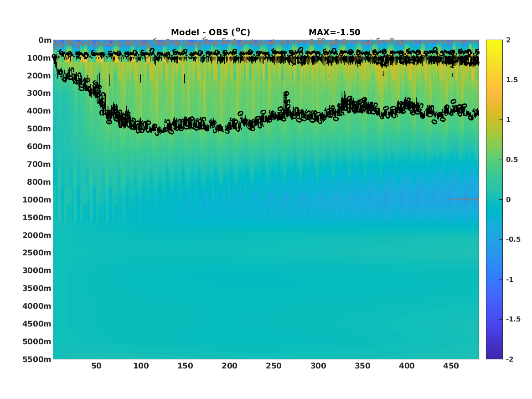Click the '600m' depth axis label
The image size is (532, 399).
(x=39, y=146)
